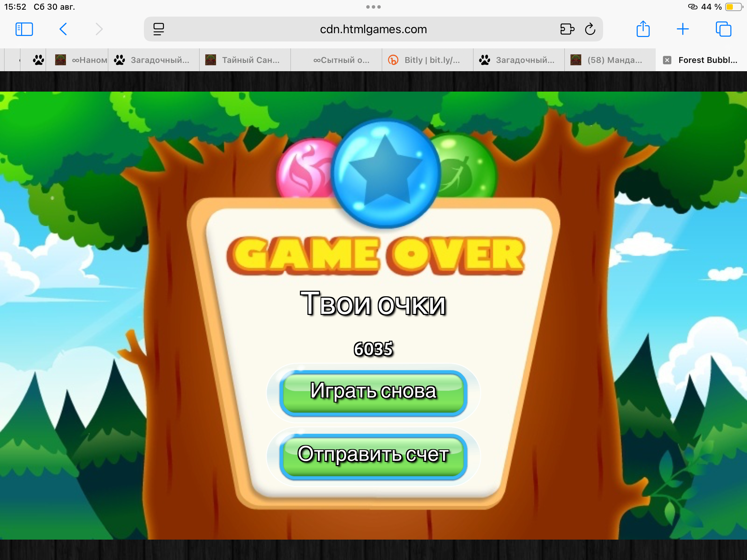Image resolution: width=747 pixels, height=560 pixels.
Task: Tap the three-dot multitasking menu
Action: (373, 7)
